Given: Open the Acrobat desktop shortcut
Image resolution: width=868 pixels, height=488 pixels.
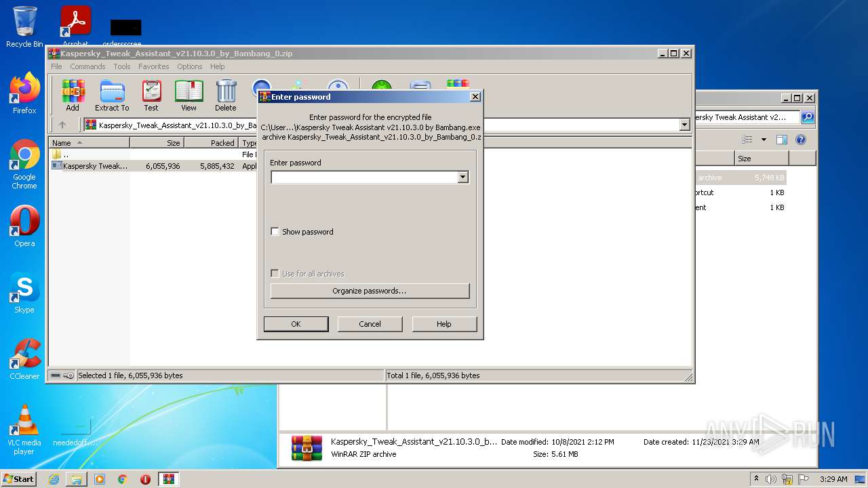Looking at the screenshot, I should coord(76,26).
